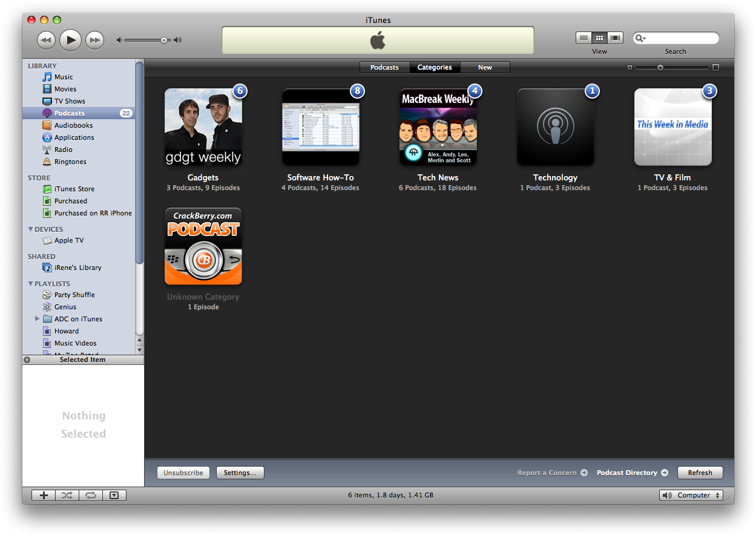Open the Audiobooks icon
Screen dimensions: 756x535
[47, 125]
